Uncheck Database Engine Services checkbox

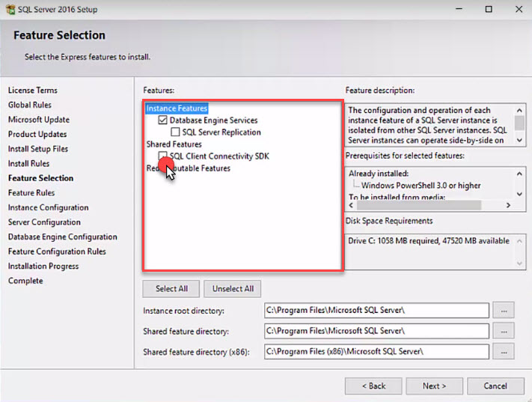click(x=162, y=120)
